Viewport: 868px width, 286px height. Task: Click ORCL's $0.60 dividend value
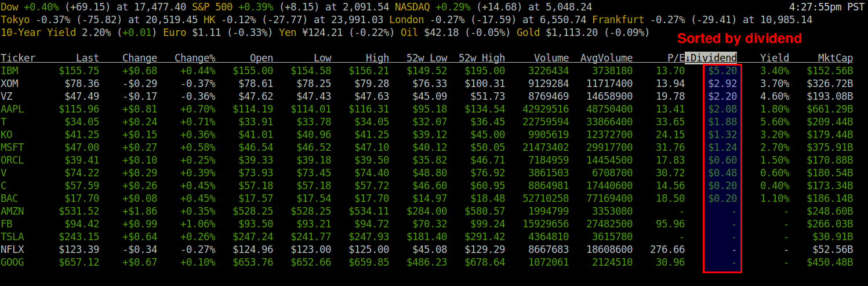pyautogui.click(x=722, y=160)
